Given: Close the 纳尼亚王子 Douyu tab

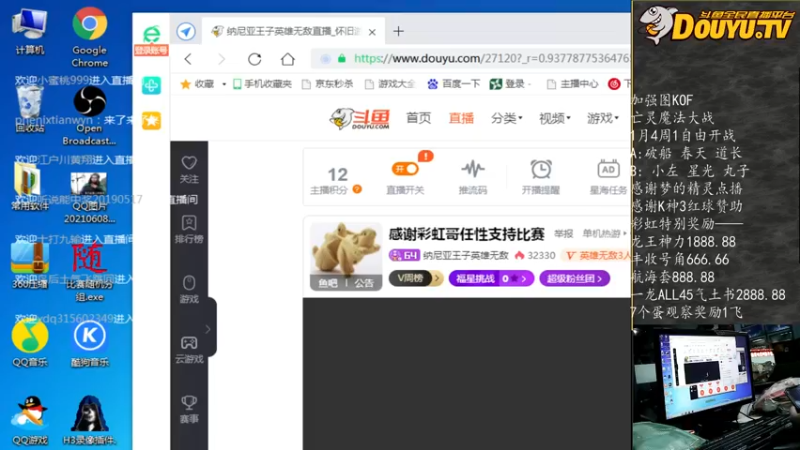Looking at the screenshot, I should tap(372, 32).
